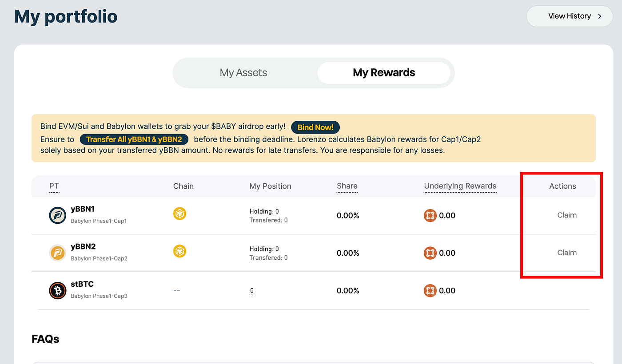Claim rewards for yBBN1
This screenshot has height=364, width=622.
567,215
